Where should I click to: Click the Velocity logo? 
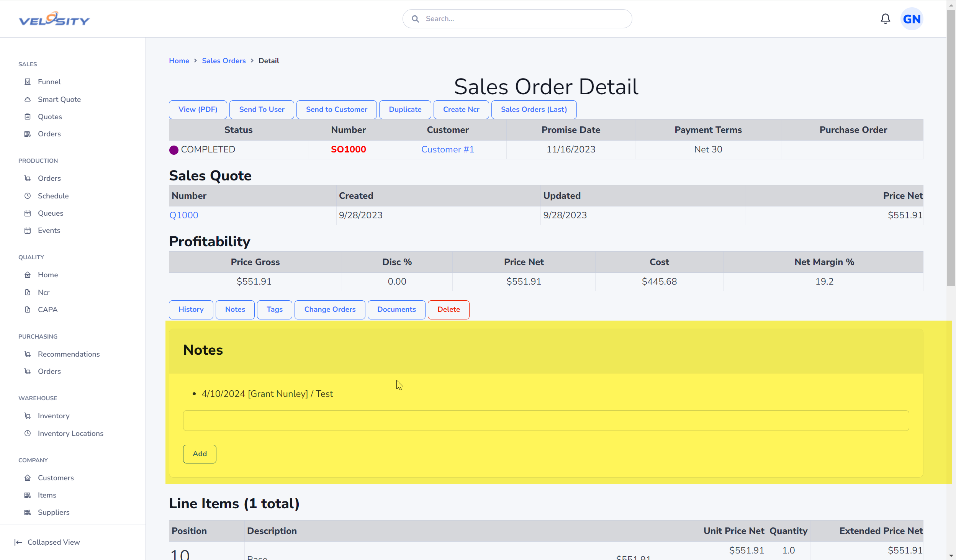54,19
